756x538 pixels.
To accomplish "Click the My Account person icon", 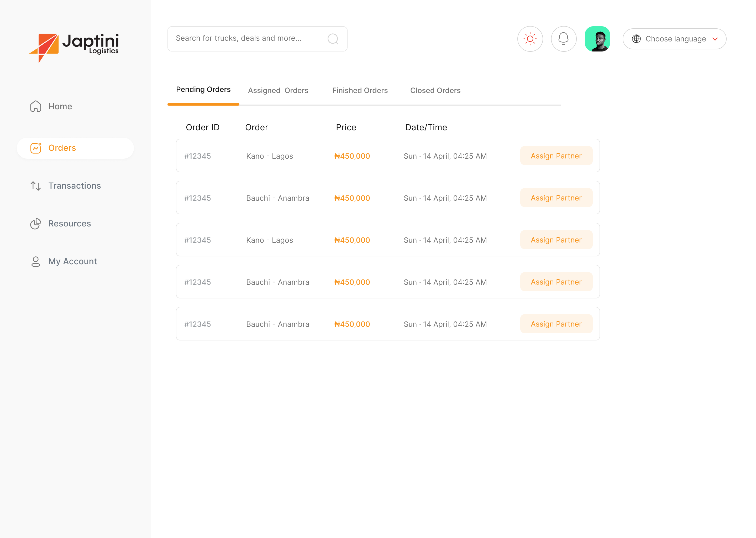I will point(35,261).
